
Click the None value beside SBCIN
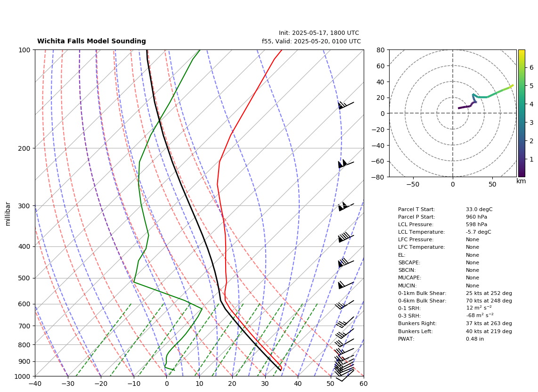click(x=473, y=270)
